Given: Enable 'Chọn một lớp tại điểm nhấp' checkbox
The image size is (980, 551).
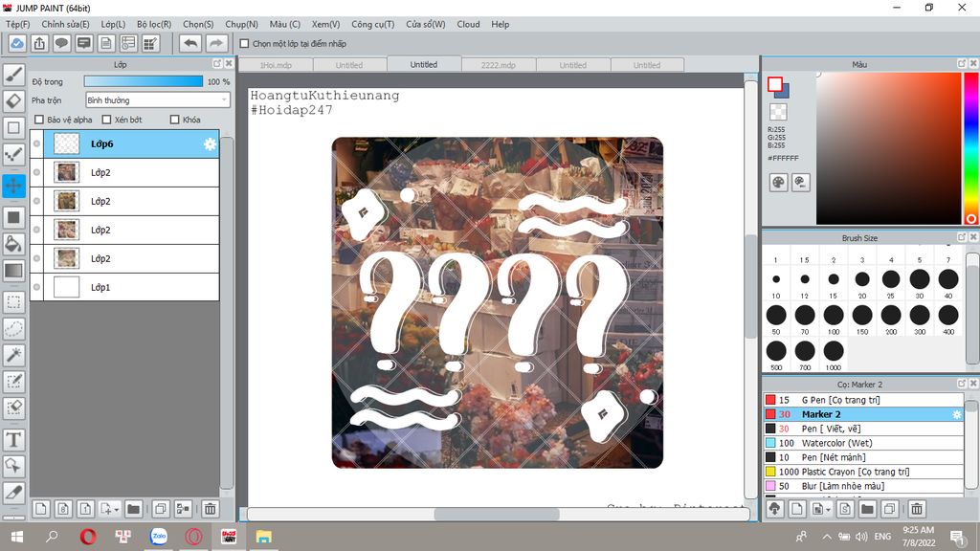Looking at the screenshot, I should [x=244, y=44].
